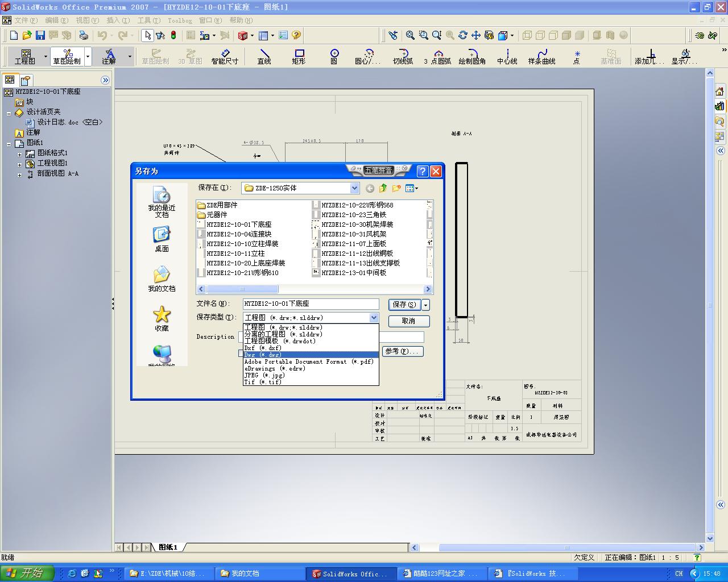Select the Sketch Fillet (绘制圆角) tool

point(472,56)
